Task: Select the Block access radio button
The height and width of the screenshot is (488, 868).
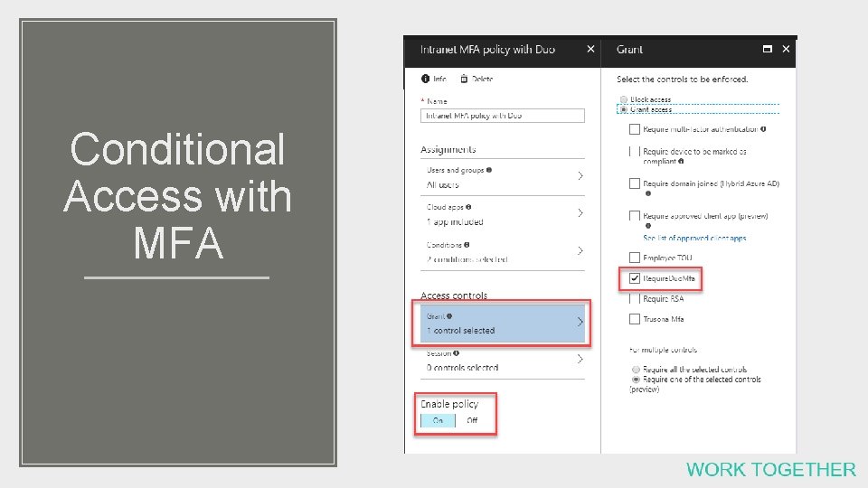Action: (624, 99)
